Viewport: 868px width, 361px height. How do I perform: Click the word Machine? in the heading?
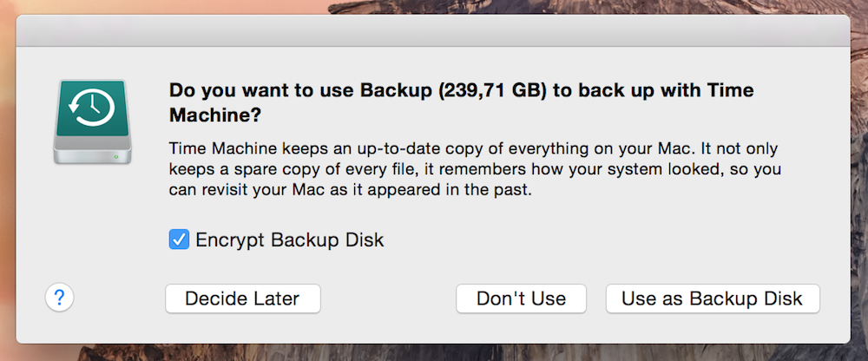pos(215,115)
